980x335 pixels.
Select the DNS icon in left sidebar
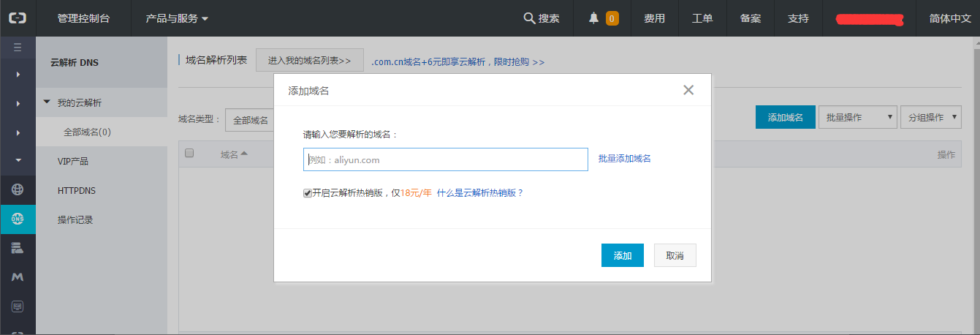[18, 219]
